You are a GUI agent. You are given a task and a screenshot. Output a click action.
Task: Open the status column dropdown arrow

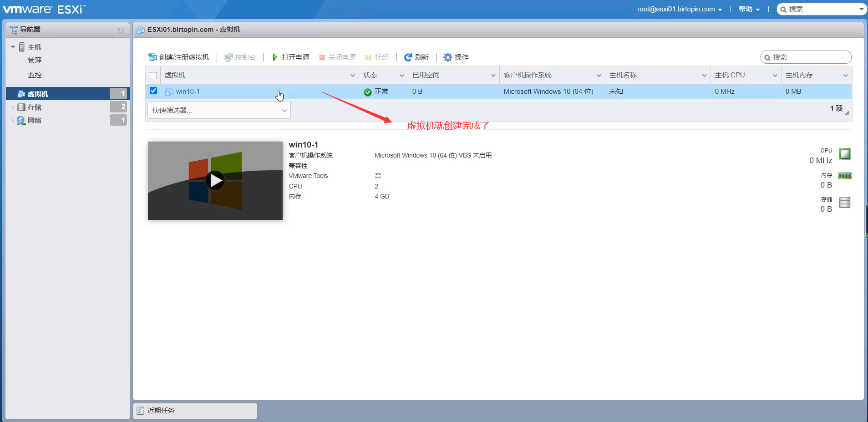point(402,76)
